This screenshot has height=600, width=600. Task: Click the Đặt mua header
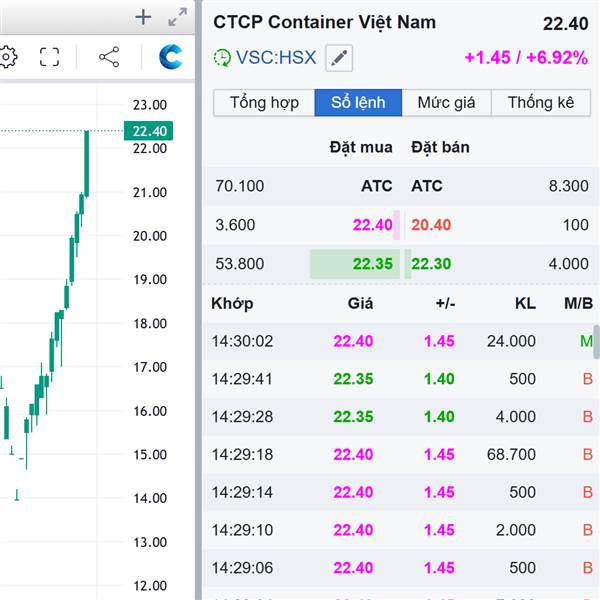361,148
